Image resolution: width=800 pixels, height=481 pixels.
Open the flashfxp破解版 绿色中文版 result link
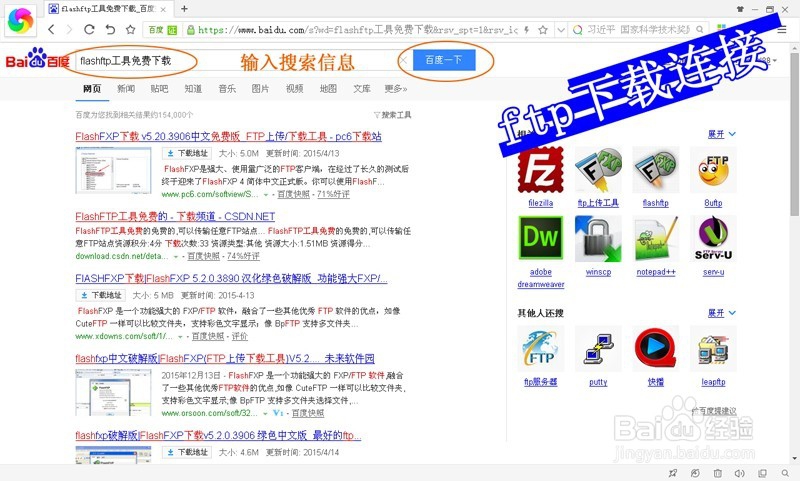tap(218, 435)
